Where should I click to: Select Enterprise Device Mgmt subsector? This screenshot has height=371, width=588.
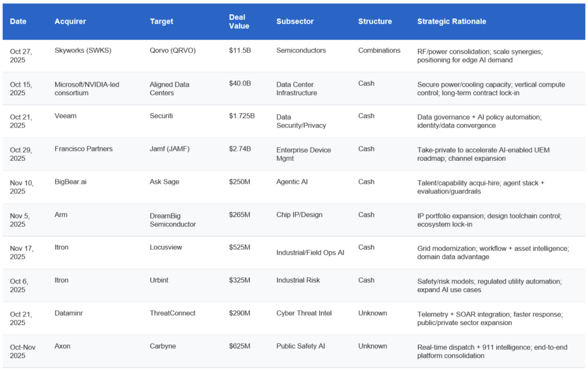(x=303, y=154)
